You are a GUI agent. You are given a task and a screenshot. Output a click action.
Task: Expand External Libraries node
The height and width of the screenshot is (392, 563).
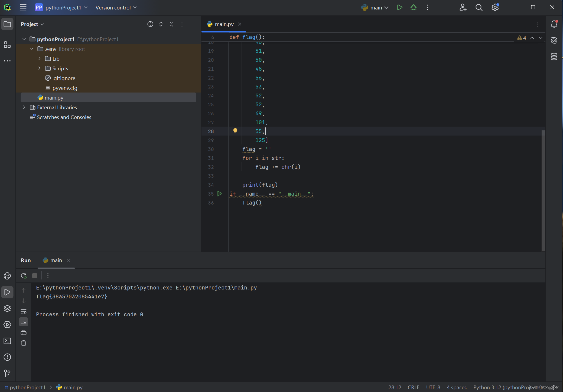tap(24, 107)
